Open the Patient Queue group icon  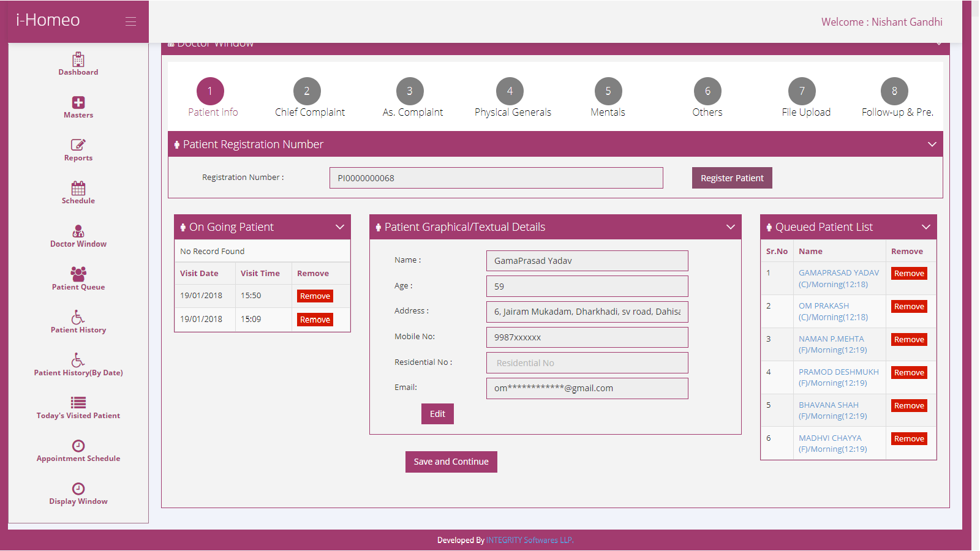coord(78,274)
